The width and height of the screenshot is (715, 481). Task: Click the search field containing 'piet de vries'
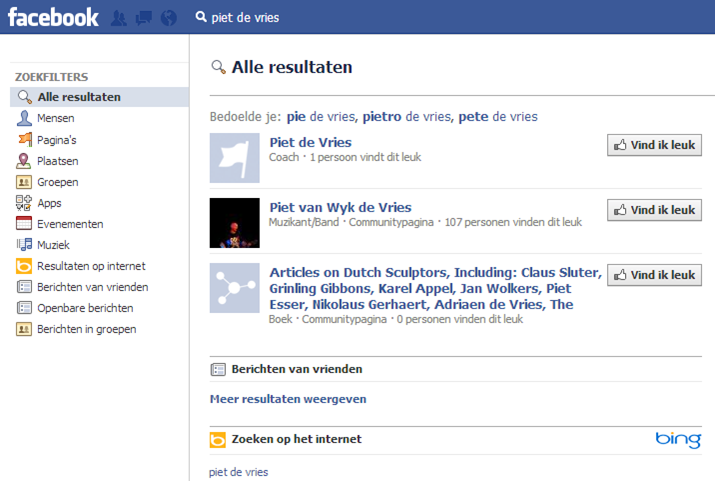(x=245, y=18)
